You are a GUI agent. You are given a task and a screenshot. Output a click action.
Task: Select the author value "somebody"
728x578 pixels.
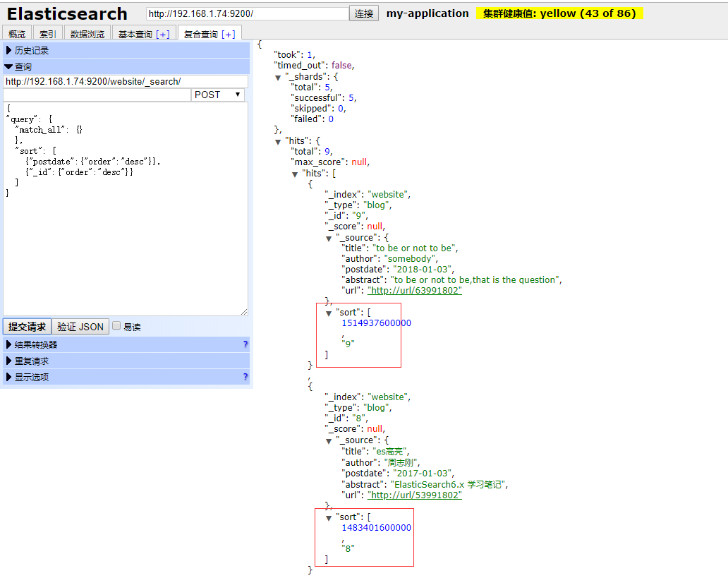point(409,259)
